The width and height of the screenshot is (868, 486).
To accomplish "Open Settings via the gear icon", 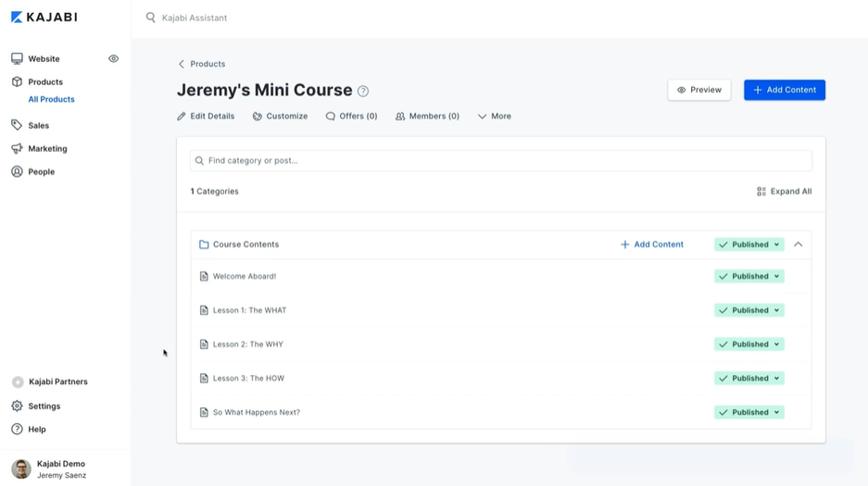I will 18,405.
